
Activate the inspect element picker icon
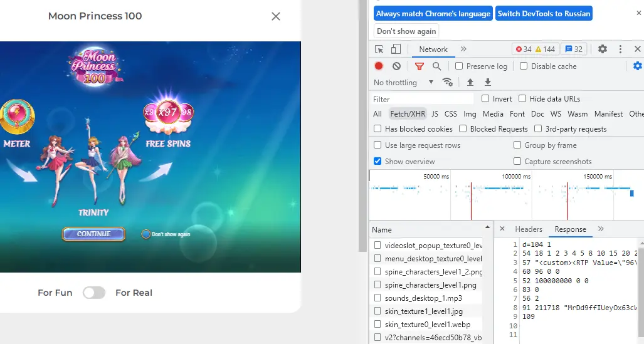[x=379, y=50]
